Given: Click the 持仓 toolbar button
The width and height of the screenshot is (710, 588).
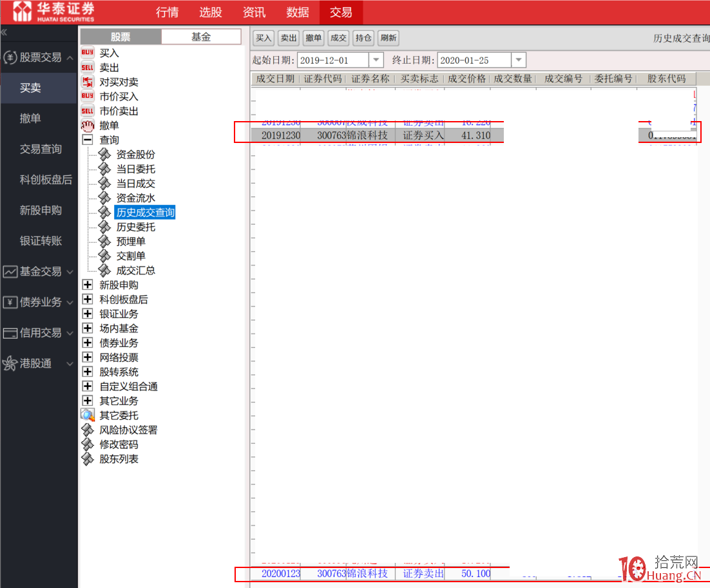Looking at the screenshot, I should coord(363,38).
